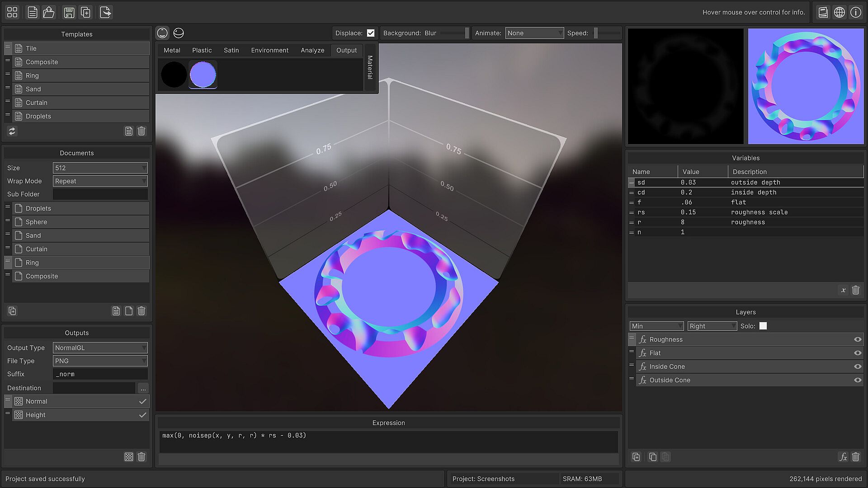This screenshot has width=868, height=488.
Task: Toggle the Solo checkbox
Action: pyautogui.click(x=763, y=326)
